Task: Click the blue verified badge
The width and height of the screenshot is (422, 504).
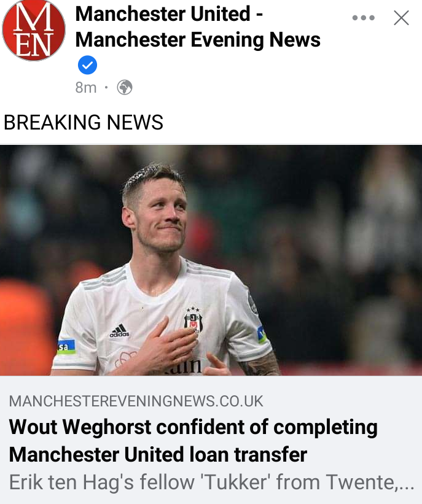Action: tap(87, 65)
